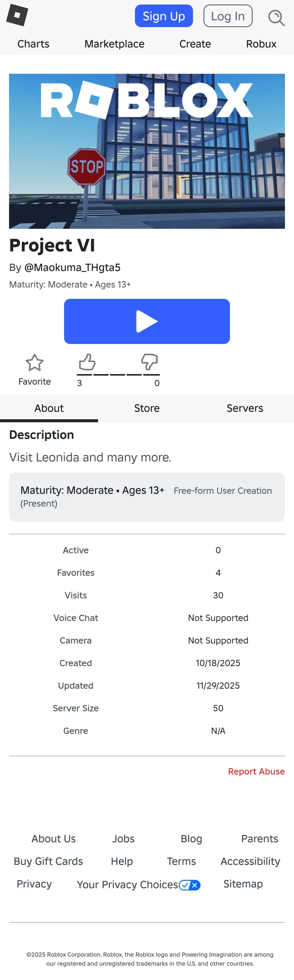294x980 pixels.
Task: Switch to the Servers tab
Action: 245,408
